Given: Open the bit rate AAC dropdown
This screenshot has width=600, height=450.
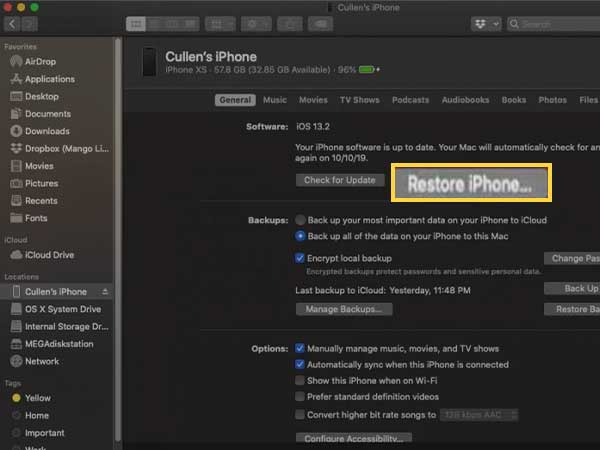Looking at the screenshot, I should [x=479, y=415].
